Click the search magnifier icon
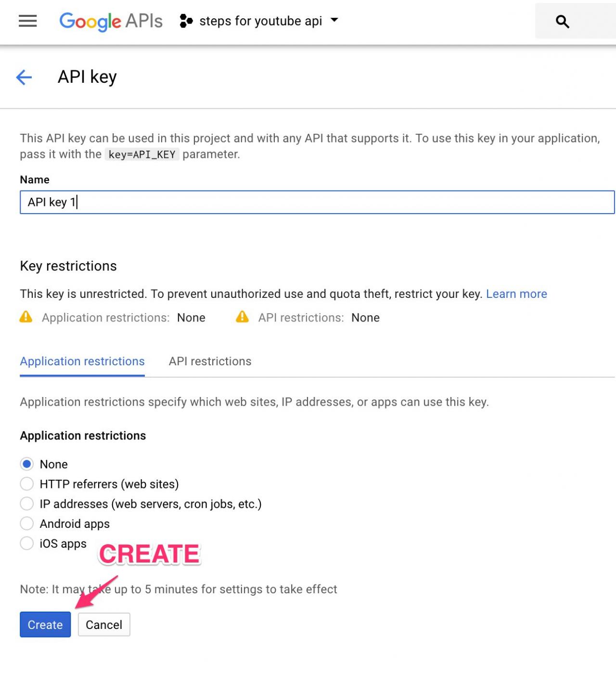The width and height of the screenshot is (616, 678). click(x=562, y=22)
